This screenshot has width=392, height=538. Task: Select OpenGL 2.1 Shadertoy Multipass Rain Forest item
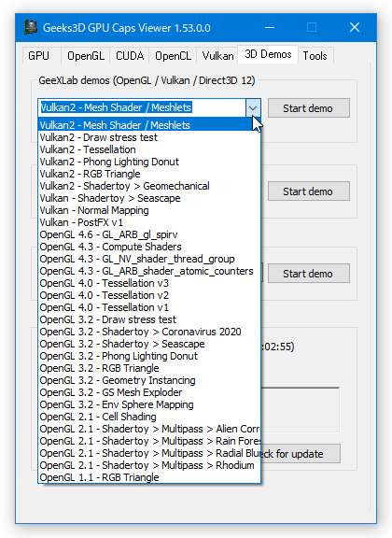149,441
